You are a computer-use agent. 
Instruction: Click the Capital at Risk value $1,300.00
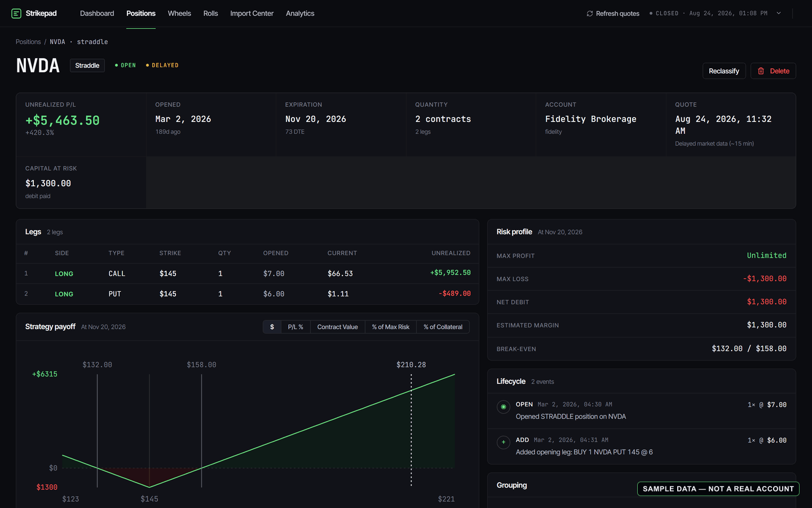[48, 183]
